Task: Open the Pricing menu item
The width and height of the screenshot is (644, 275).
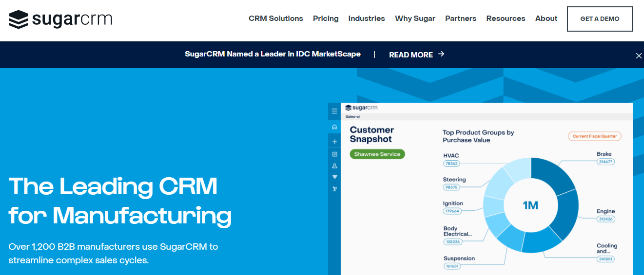Action: pos(326,18)
